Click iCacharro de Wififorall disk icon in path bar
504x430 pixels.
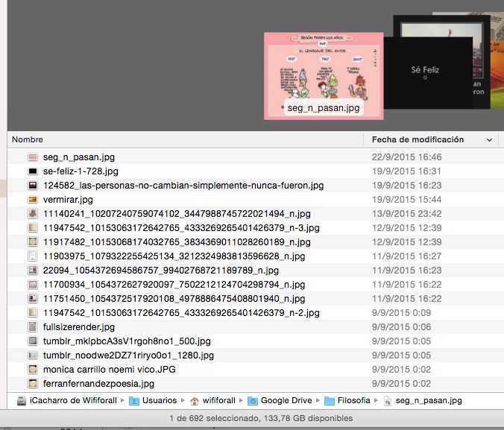pyautogui.click(x=21, y=400)
